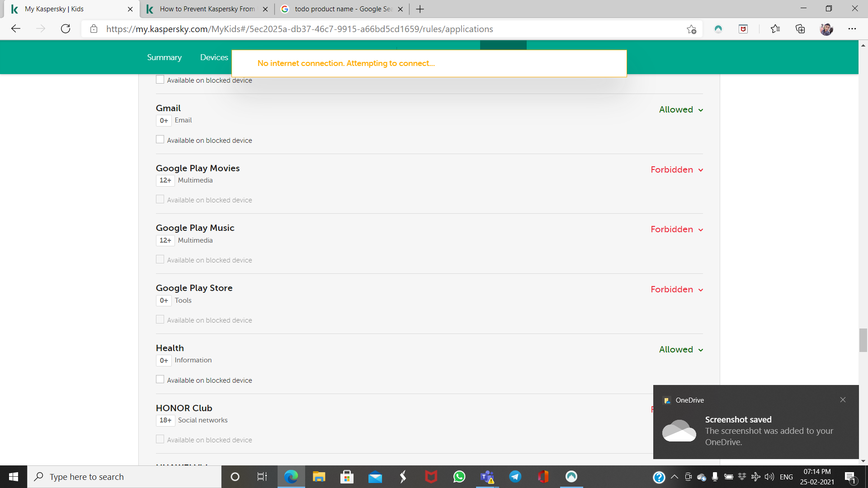Screen dimensions: 868x488
Task: Add this page to favorites star icon
Action: coord(691,29)
